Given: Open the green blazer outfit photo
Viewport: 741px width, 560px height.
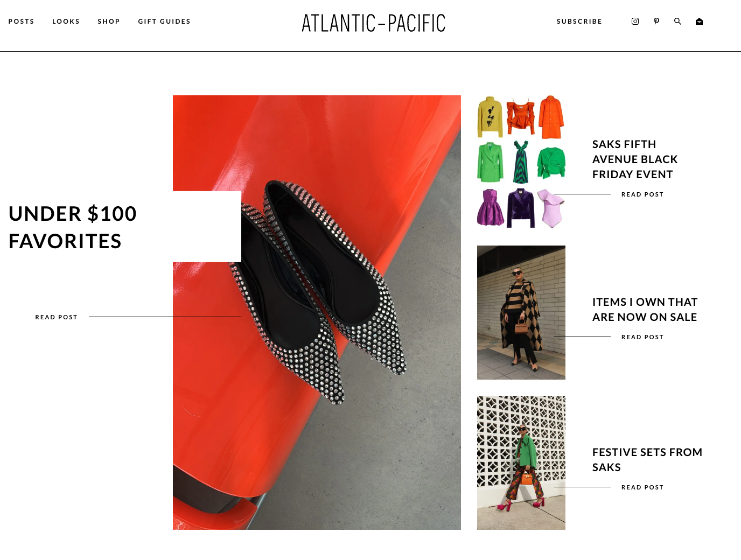Looking at the screenshot, I should click(x=521, y=463).
